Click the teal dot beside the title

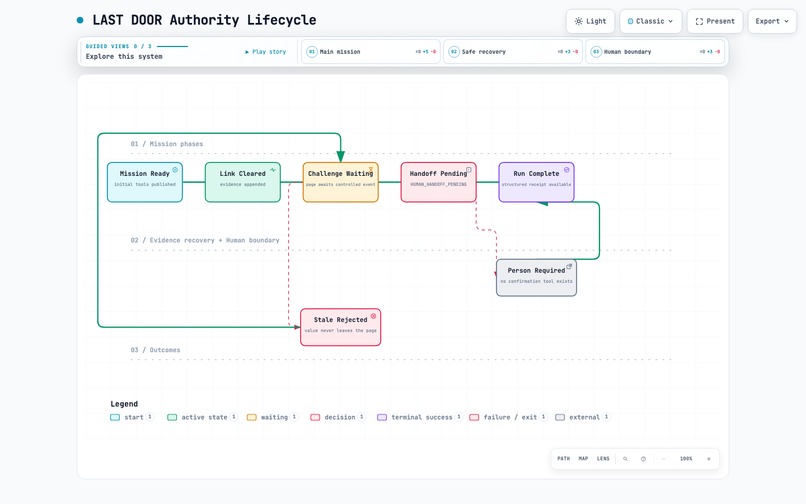pyautogui.click(x=80, y=20)
